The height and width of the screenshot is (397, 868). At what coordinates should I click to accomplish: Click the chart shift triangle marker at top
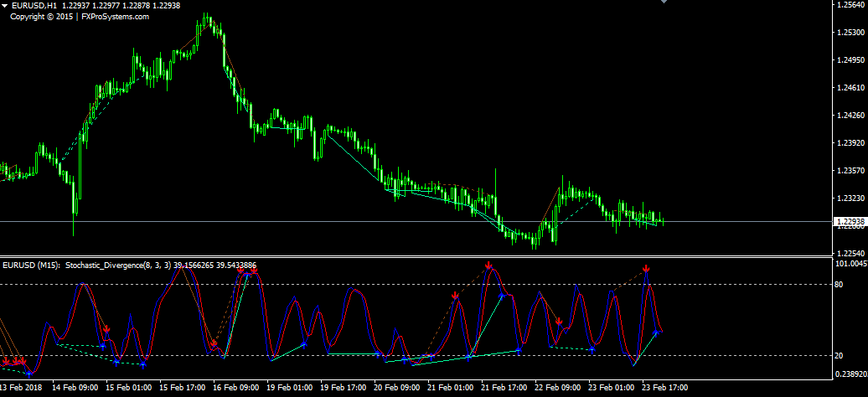[664, 3]
